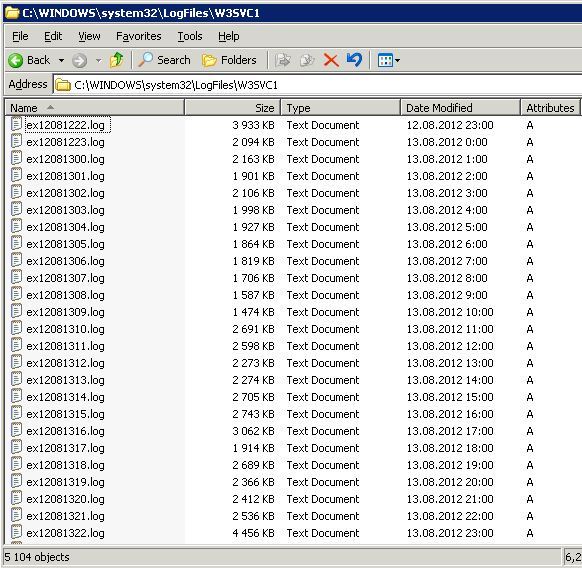Viewport: 582px width, 568px height.
Task: Open the Favorites menu
Action: click(138, 36)
